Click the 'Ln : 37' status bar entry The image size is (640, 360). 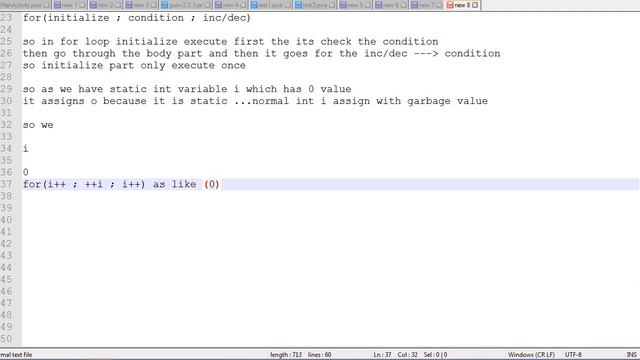(x=382, y=355)
